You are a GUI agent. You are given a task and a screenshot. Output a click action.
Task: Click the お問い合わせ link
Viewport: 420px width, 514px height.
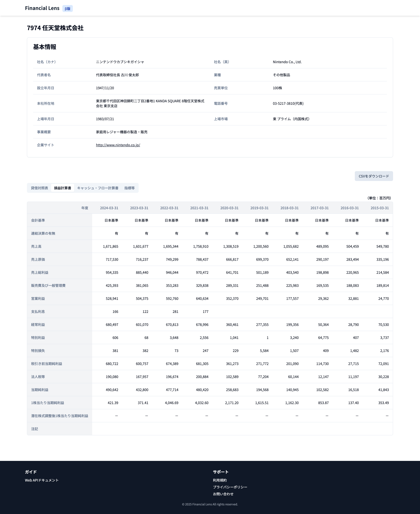point(223,494)
